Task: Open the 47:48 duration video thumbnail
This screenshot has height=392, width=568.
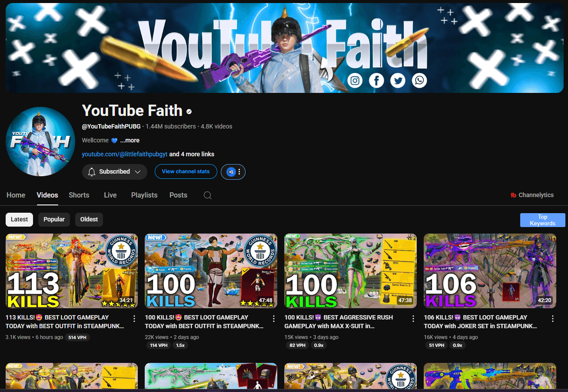Action: pyautogui.click(x=211, y=271)
